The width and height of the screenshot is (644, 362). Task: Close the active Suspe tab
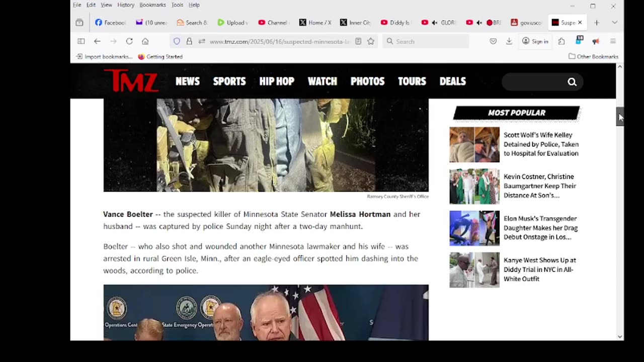(x=580, y=23)
